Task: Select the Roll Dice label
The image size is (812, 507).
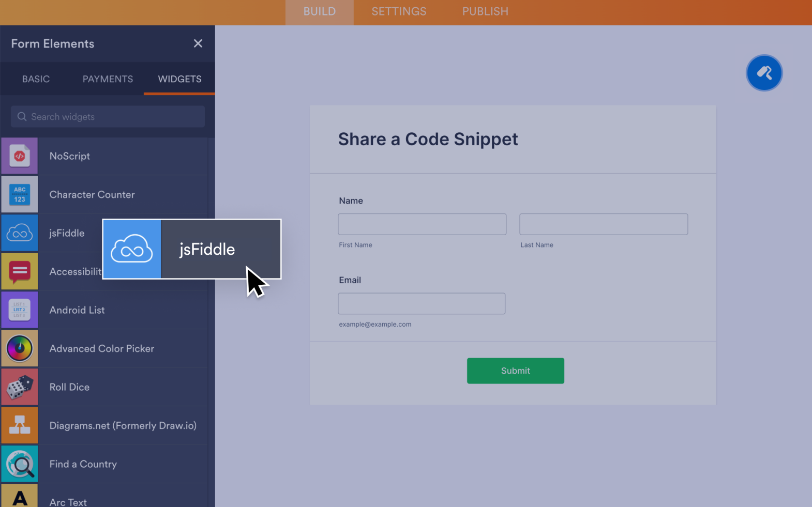Action: (x=69, y=387)
